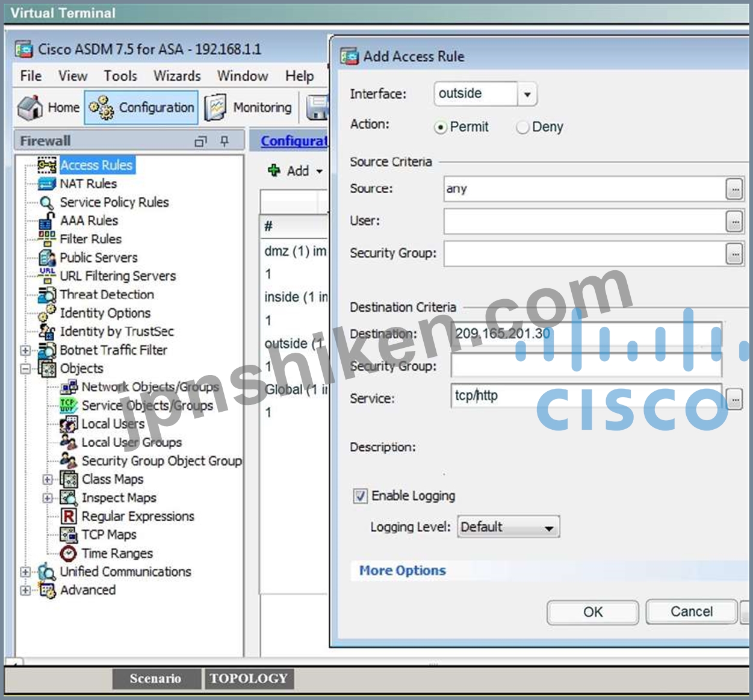Select the URL Filtering Servers icon
753x700 pixels.
47,276
